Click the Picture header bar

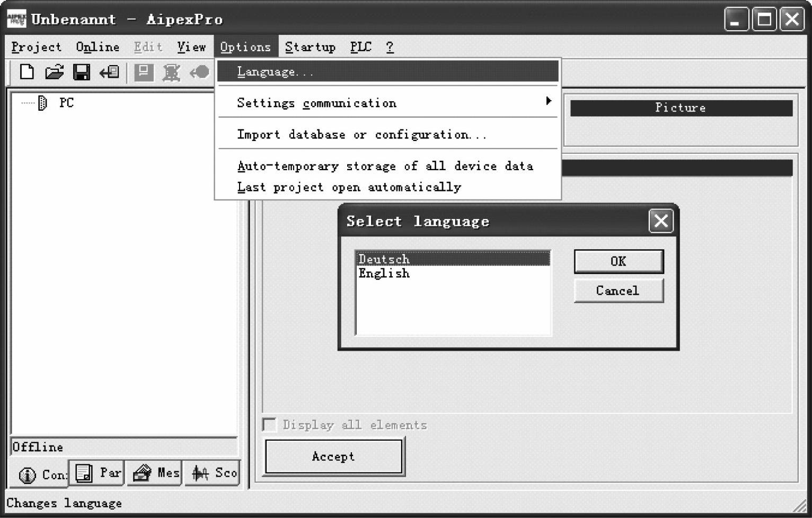[x=681, y=108]
